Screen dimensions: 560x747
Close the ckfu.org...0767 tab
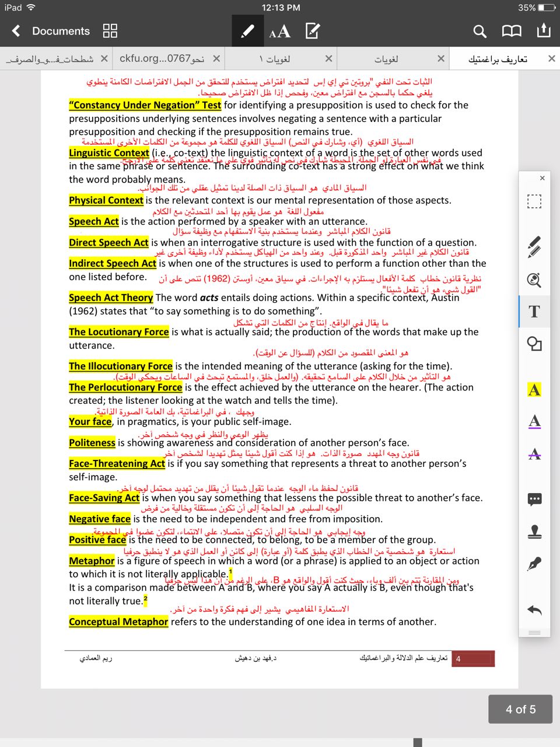[x=216, y=58]
